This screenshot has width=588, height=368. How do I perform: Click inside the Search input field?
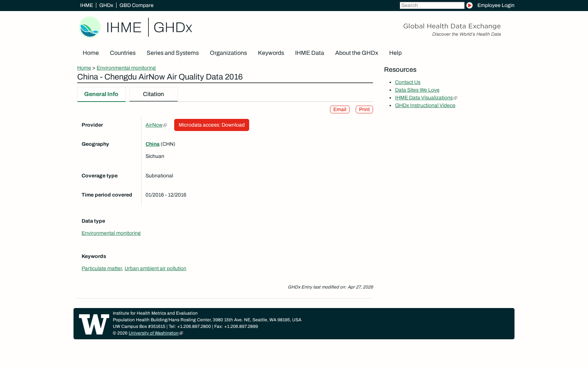point(432,6)
